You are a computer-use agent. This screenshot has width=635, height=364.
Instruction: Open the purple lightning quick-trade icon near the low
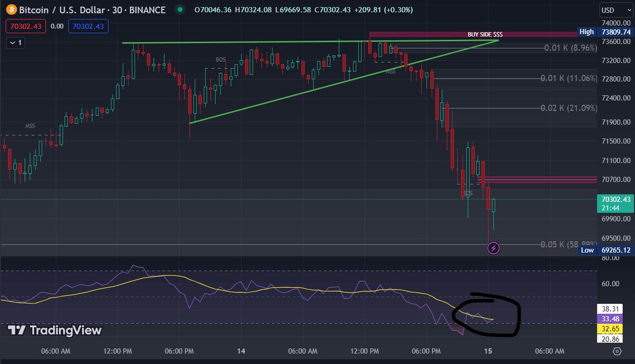pyautogui.click(x=493, y=248)
